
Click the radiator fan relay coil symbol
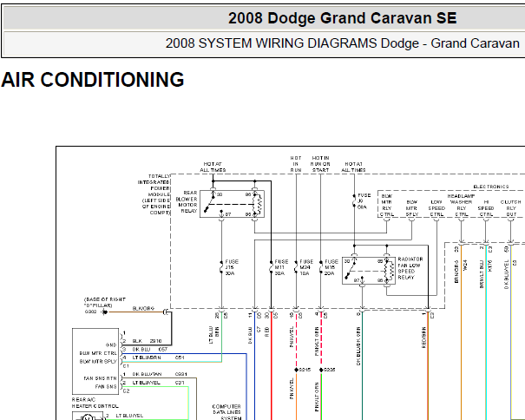click(x=390, y=271)
